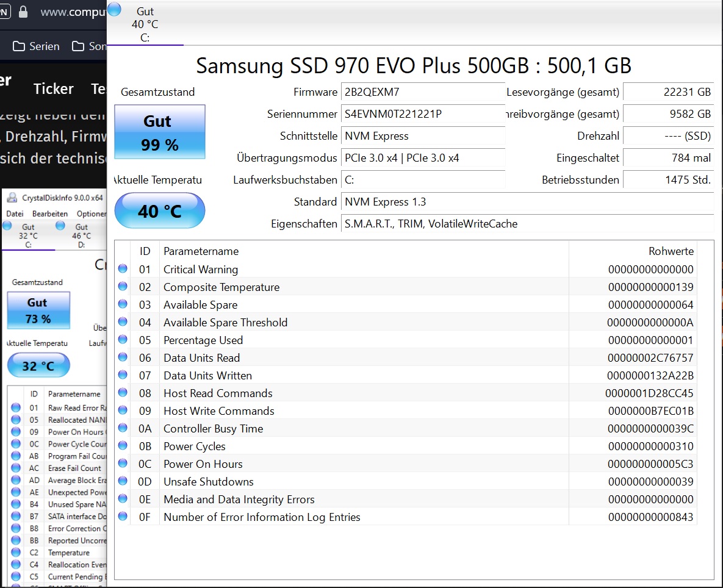Open the Bearbeiten menu in the small window

(x=50, y=214)
